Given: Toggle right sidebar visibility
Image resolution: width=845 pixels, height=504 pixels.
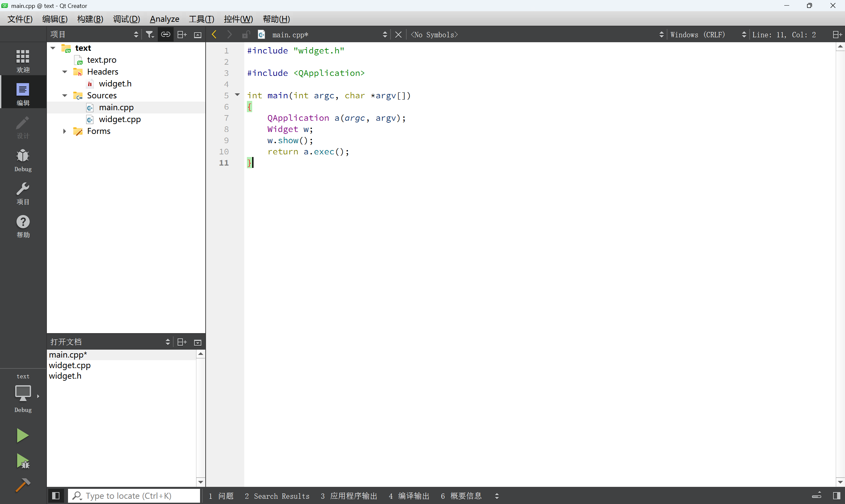Looking at the screenshot, I should [x=836, y=495].
